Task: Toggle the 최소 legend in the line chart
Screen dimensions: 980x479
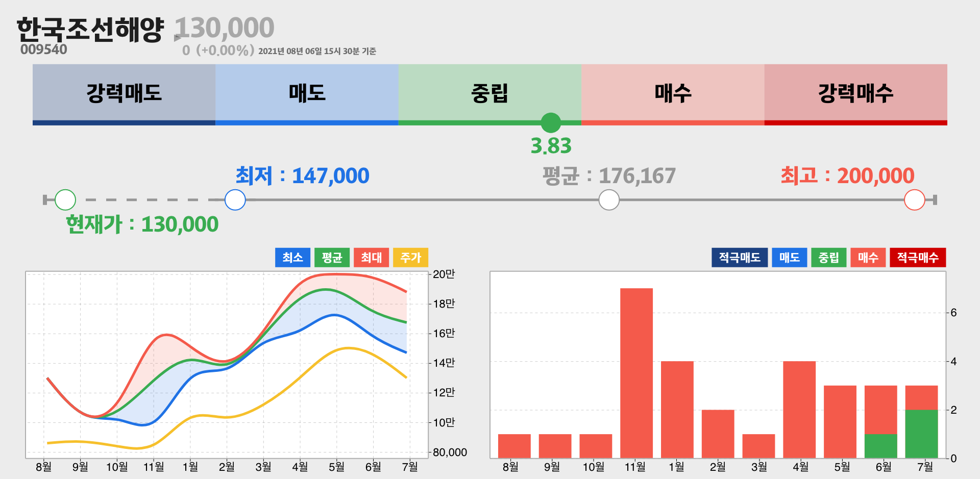Action: tap(292, 258)
